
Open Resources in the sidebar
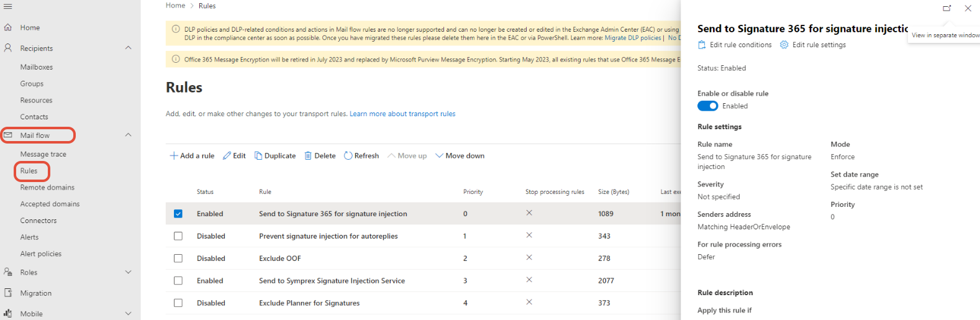tap(36, 100)
